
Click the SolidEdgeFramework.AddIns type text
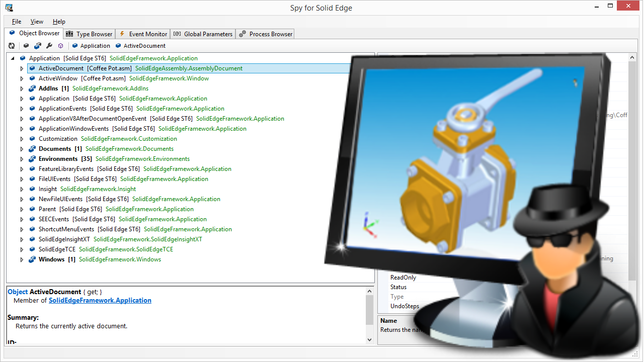(110, 88)
